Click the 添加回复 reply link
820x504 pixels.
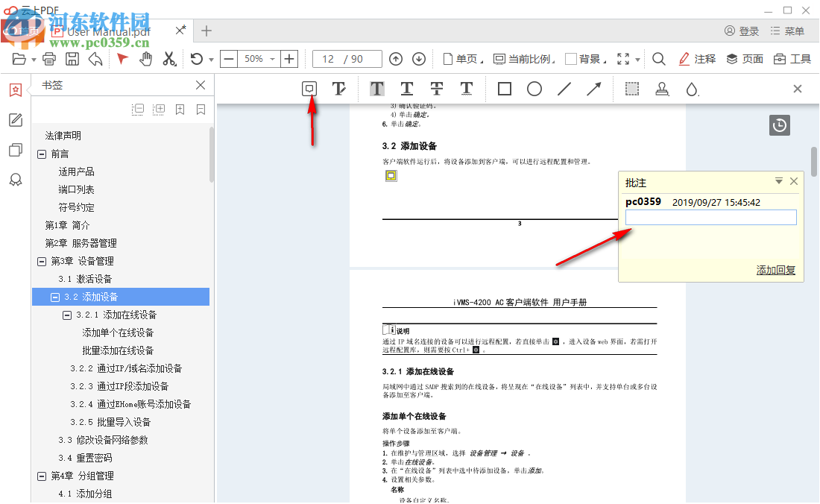[775, 269]
